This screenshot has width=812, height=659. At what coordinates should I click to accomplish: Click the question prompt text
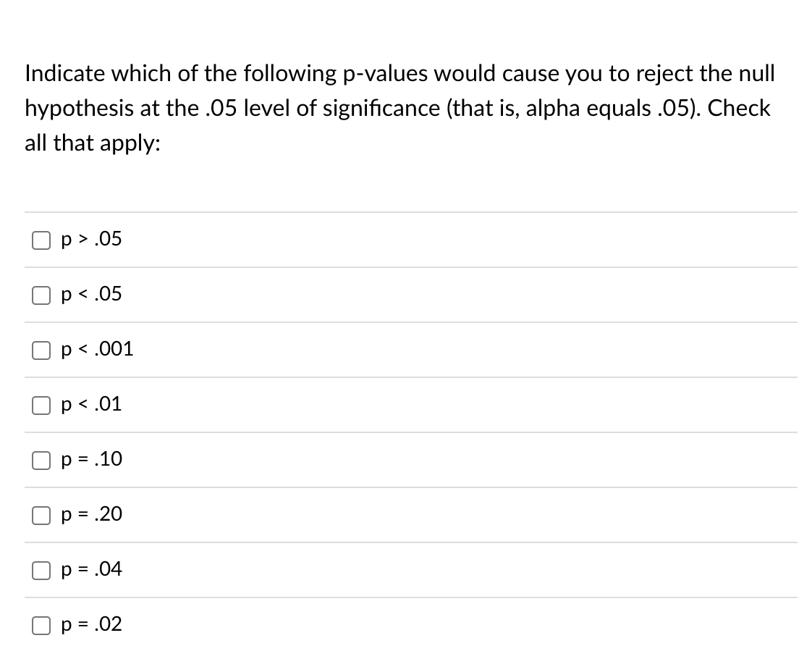coord(398,108)
